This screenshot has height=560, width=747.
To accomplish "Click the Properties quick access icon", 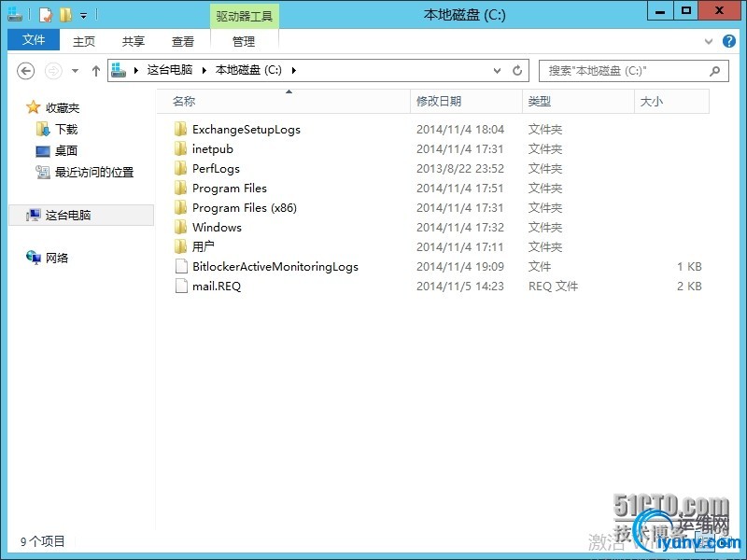I will click(x=45, y=15).
